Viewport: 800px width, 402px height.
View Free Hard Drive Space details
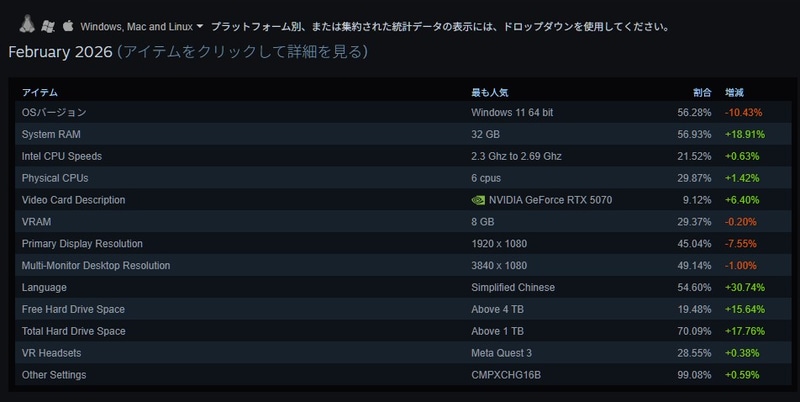[x=73, y=309]
